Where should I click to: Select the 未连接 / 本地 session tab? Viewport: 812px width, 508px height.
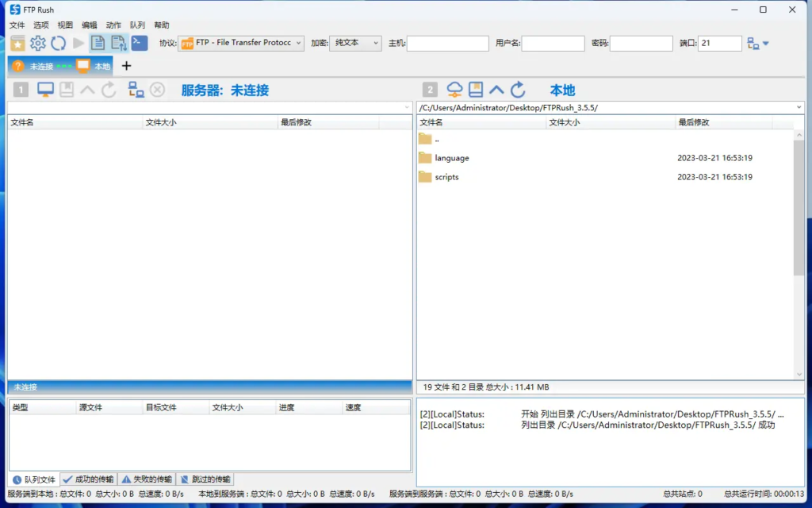tap(60, 66)
